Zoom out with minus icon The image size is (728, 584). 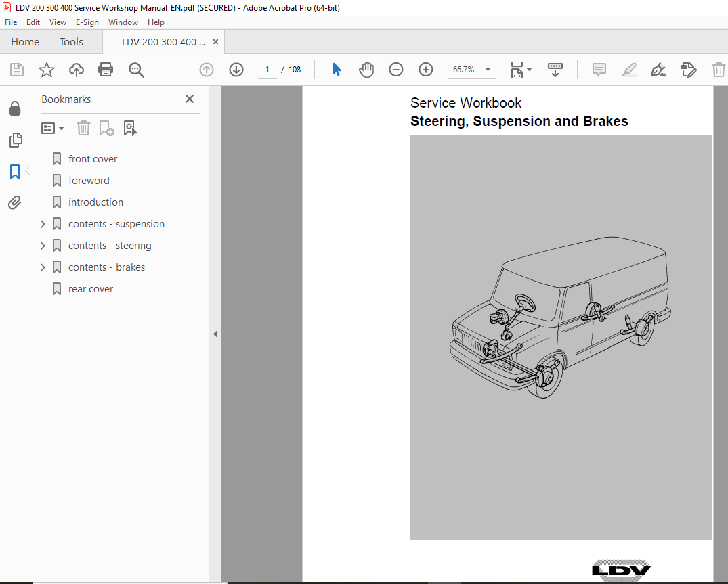[x=396, y=70]
